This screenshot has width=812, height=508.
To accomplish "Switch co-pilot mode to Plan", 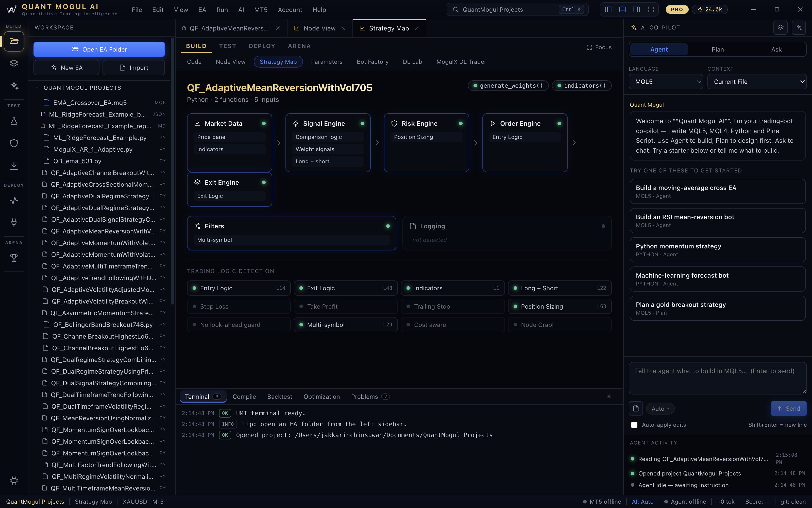I will click(x=718, y=49).
